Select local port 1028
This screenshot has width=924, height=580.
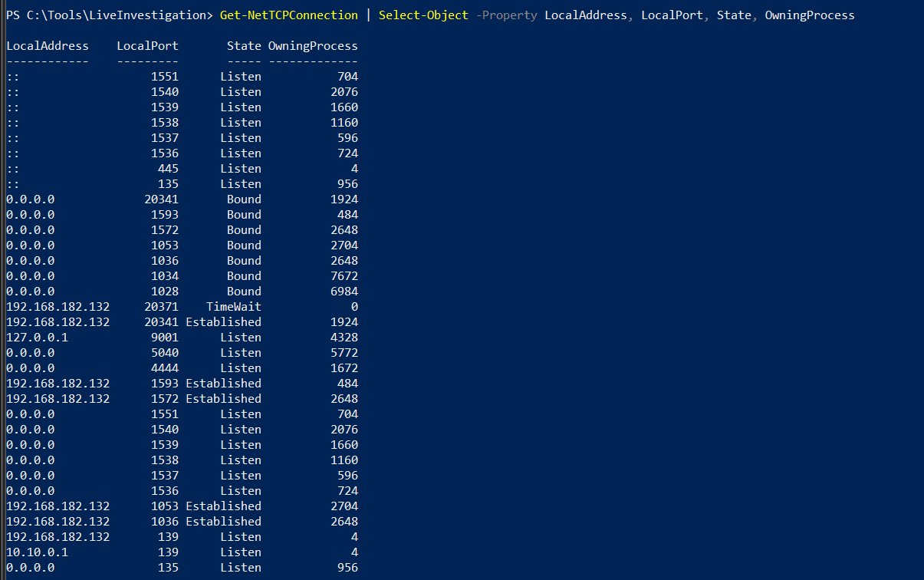click(x=165, y=292)
